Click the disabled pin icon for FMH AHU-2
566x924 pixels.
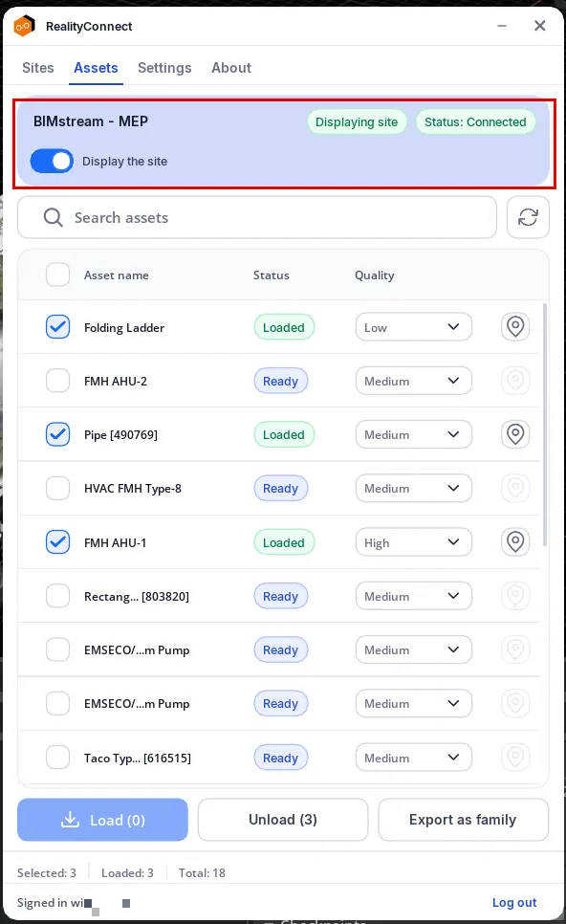pyautogui.click(x=515, y=381)
